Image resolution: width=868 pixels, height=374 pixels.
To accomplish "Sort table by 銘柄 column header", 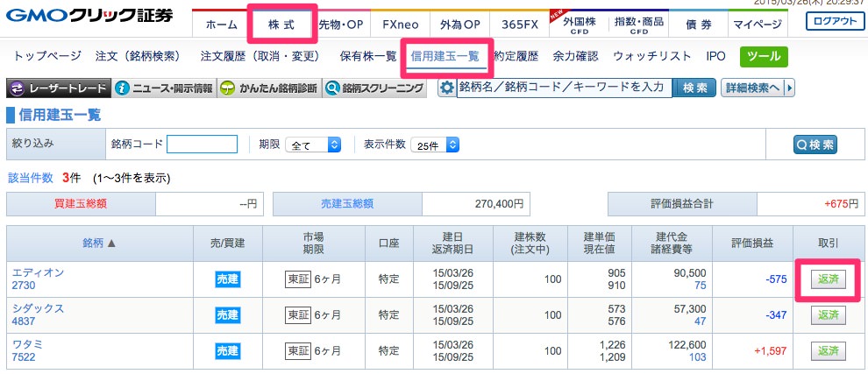I will (100, 243).
